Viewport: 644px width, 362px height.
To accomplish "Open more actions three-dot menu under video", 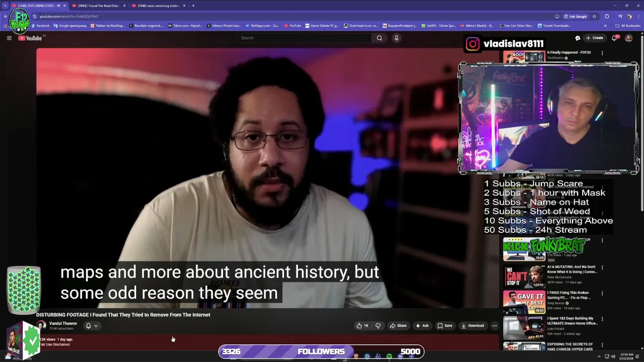I will tap(495, 325).
